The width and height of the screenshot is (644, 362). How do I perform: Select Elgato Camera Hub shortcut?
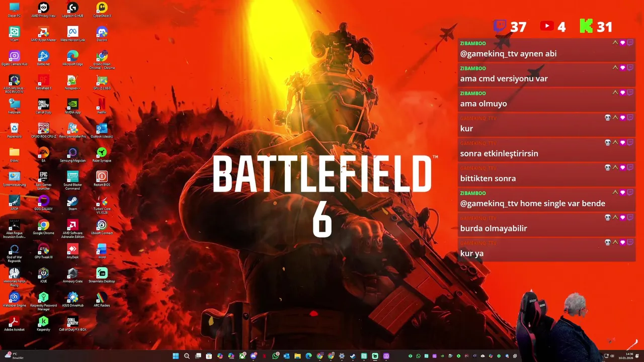(14, 58)
